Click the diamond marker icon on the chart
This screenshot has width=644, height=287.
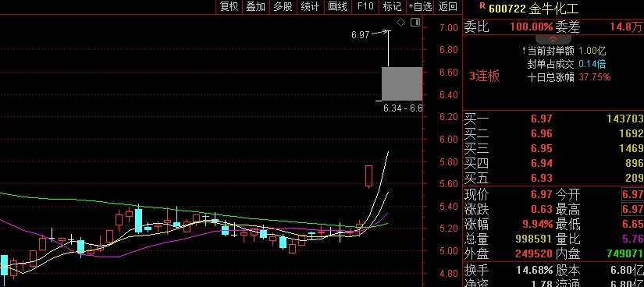click(401, 22)
